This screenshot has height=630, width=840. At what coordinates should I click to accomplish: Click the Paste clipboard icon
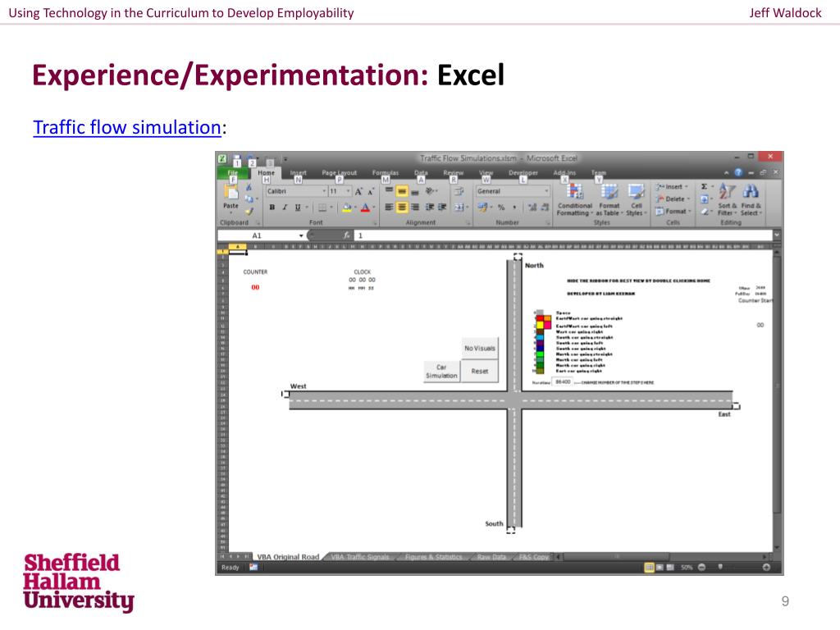[231, 193]
